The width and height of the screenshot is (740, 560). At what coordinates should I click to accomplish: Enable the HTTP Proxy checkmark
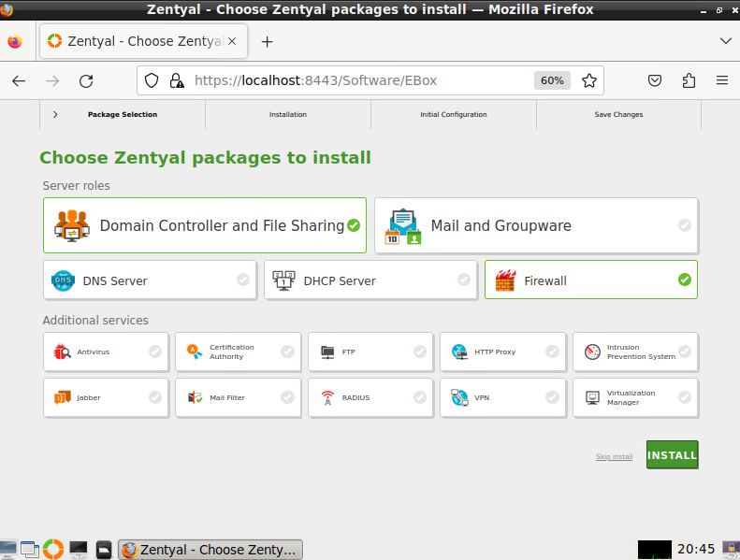click(x=552, y=352)
